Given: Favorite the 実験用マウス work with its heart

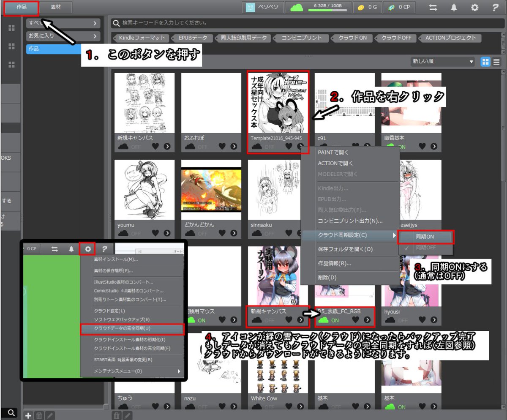Looking at the screenshot, I should [x=222, y=320].
